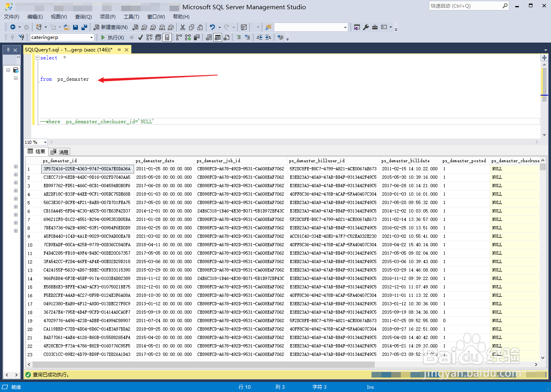Click the 新建查询(N) button

click(111, 27)
